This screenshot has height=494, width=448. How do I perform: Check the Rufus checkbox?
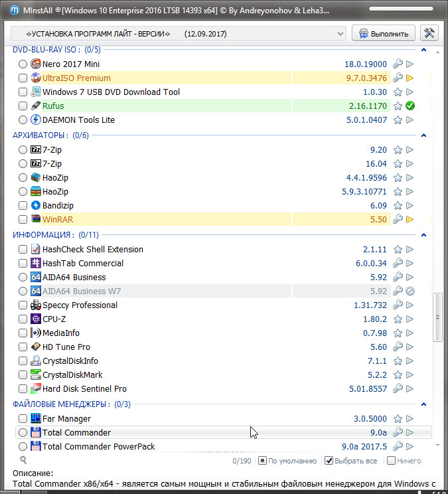[x=23, y=106]
